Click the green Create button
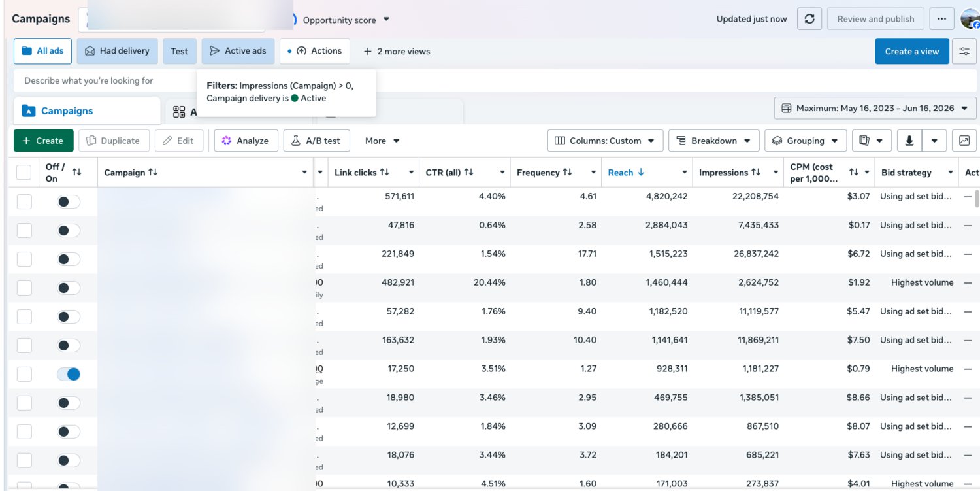Screen dimensions: 980x491 43,141
